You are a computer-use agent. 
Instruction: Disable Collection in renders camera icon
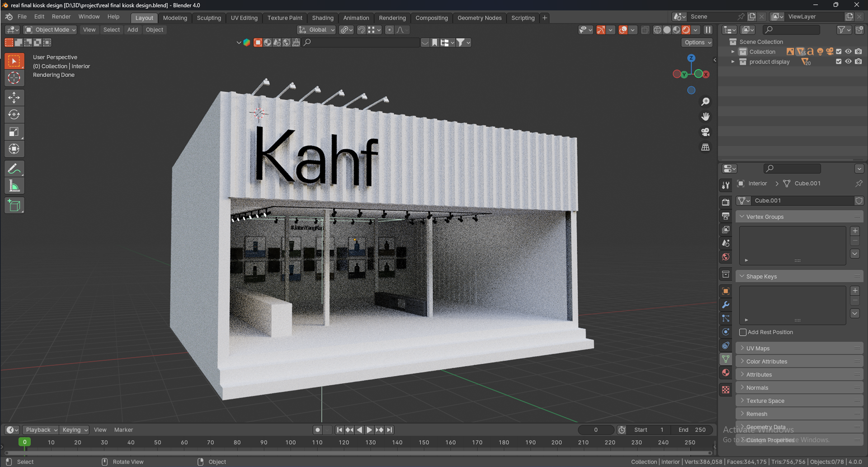[859, 52]
